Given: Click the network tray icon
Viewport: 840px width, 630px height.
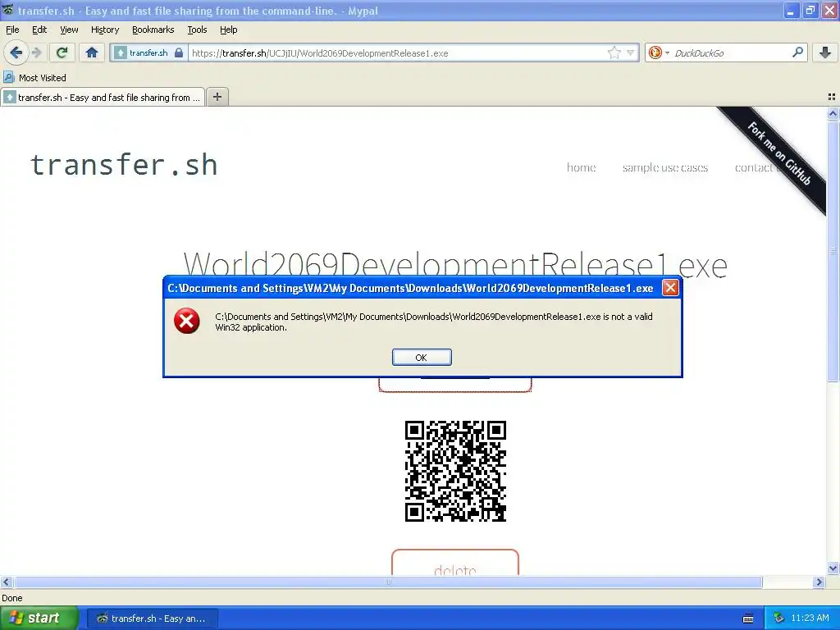Looking at the screenshot, I should point(778,619).
